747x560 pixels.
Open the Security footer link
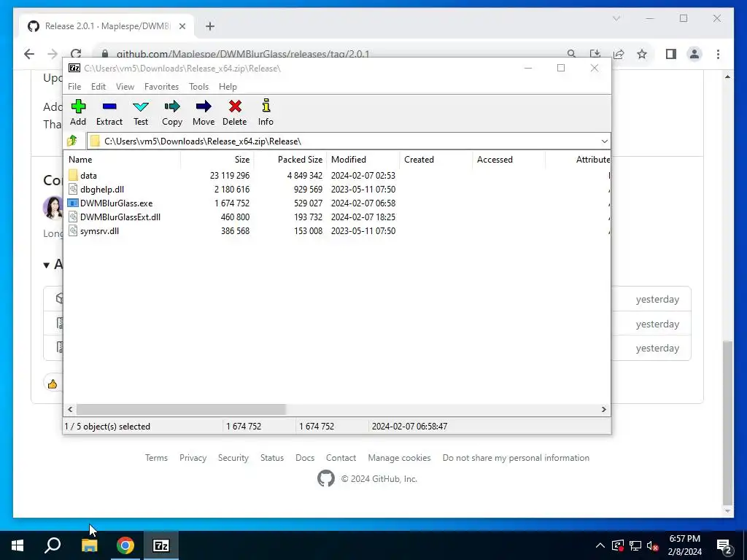coord(233,458)
